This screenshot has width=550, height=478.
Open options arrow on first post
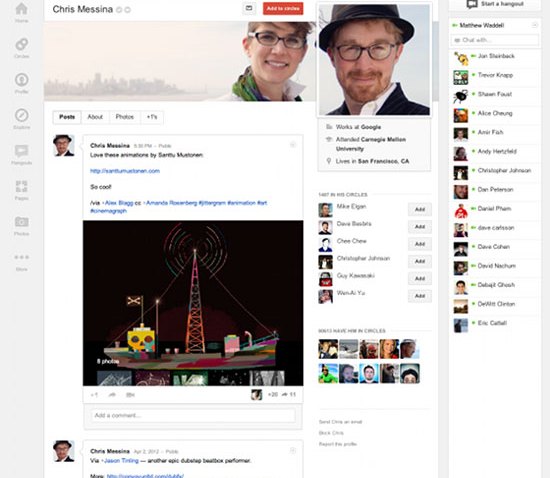click(x=293, y=144)
